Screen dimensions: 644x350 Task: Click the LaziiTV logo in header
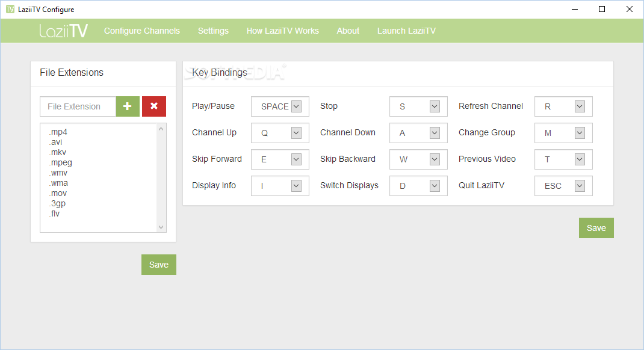click(64, 31)
